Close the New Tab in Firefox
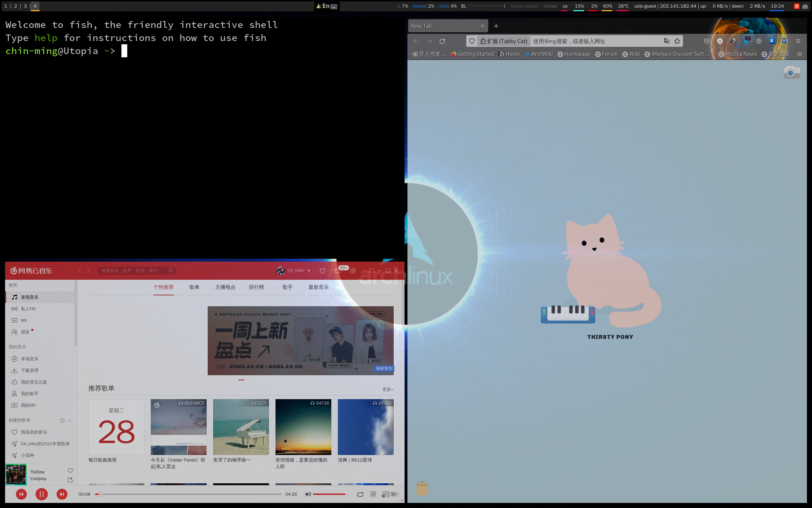This screenshot has width=812, height=508. pyautogui.click(x=482, y=26)
